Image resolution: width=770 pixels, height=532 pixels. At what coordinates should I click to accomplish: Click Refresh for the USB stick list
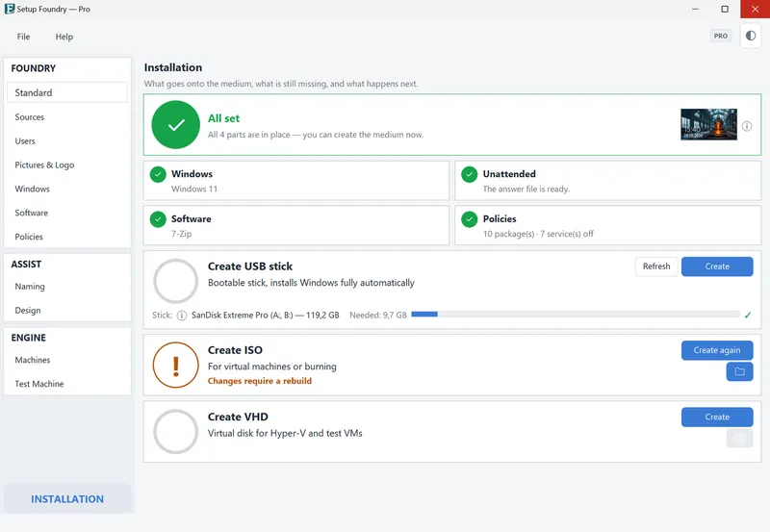[x=656, y=266]
